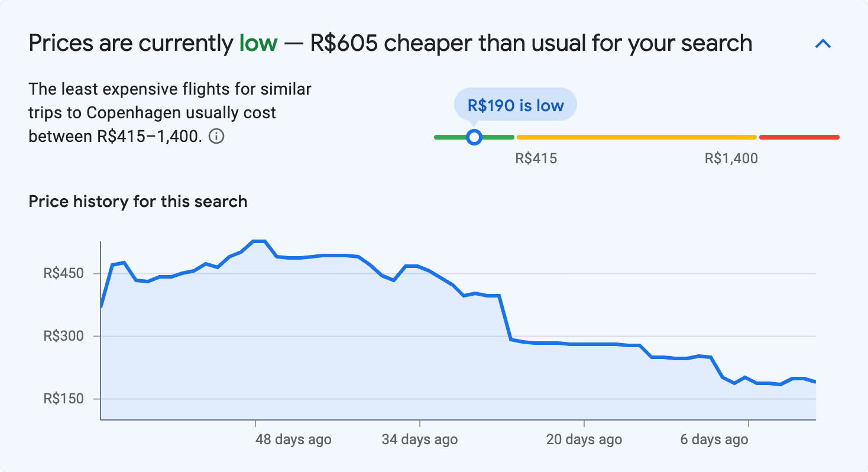The width and height of the screenshot is (868, 472).
Task: Select the circular price marker on the slider
Action: click(474, 137)
